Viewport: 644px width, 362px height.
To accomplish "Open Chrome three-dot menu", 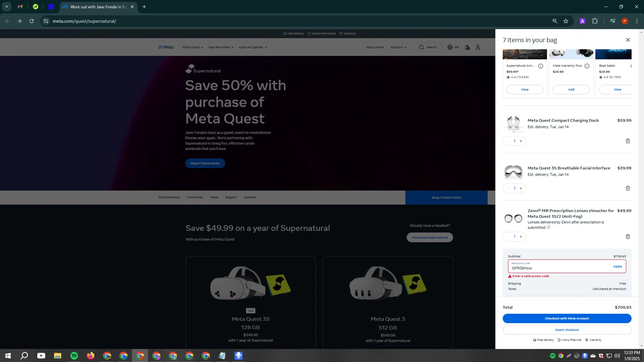I will point(637,21).
